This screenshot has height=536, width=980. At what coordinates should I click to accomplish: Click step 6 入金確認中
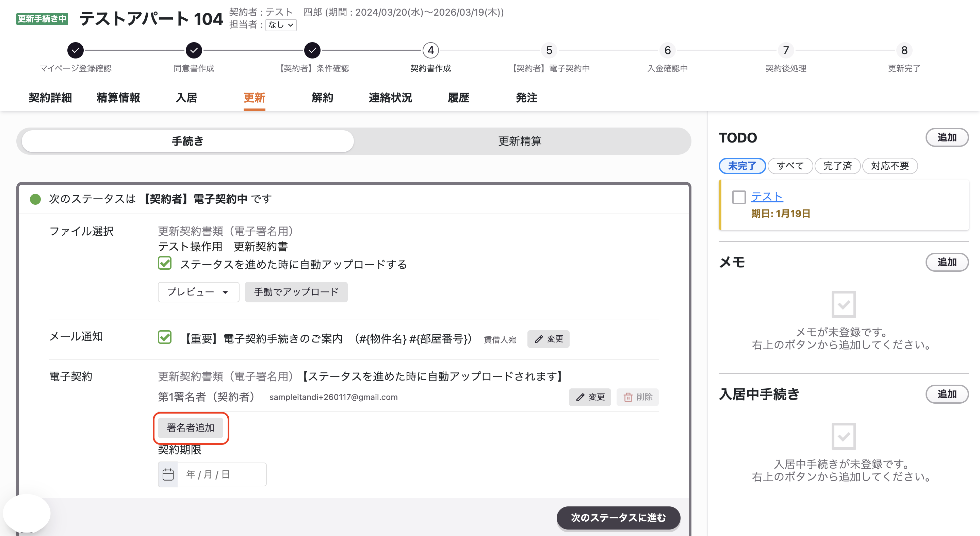667,50
